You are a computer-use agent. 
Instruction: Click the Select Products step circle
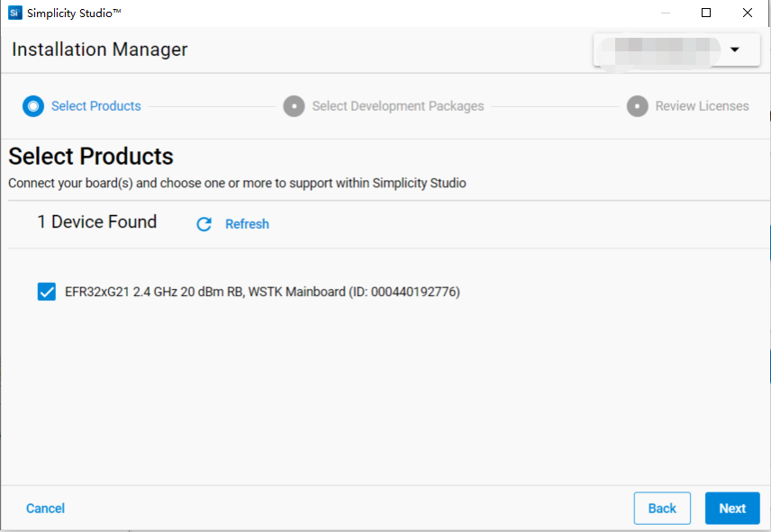pos(33,106)
